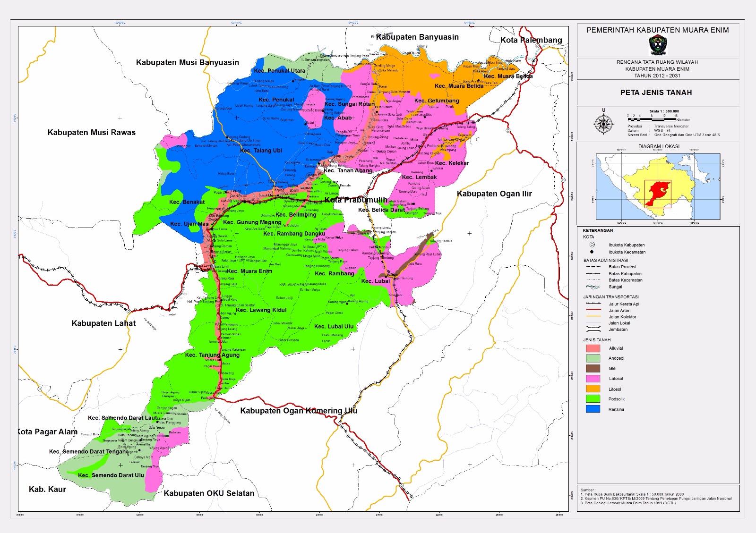Click the JARINGAN TRANSPORTASI legend heading
The width and height of the screenshot is (756, 533).
pyautogui.click(x=611, y=297)
